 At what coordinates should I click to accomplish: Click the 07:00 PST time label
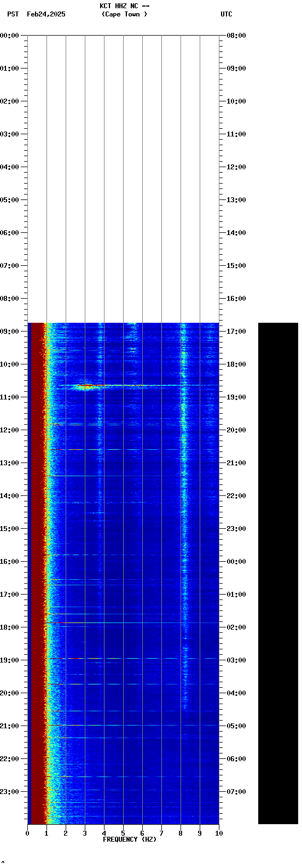pos(10,266)
